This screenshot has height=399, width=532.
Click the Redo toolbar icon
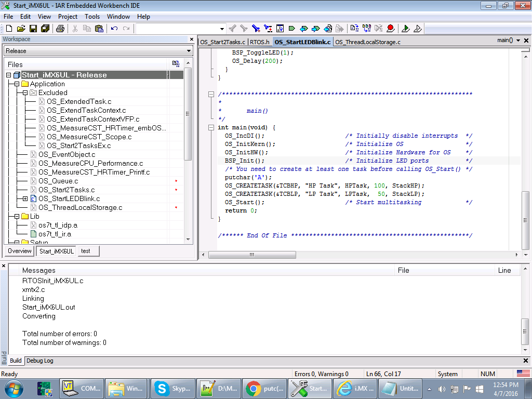126,29
